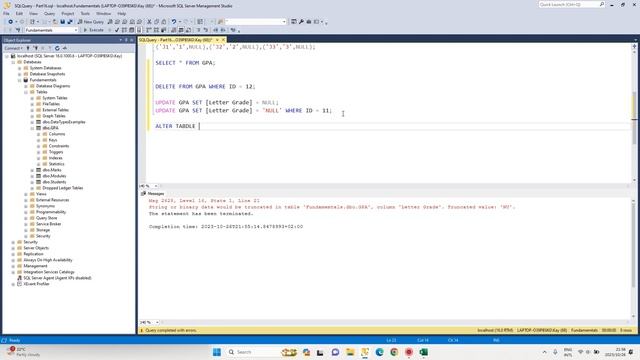This screenshot has width=640, height=360.
Task: Open the Window menu
Action: click(x=104, y=13)
